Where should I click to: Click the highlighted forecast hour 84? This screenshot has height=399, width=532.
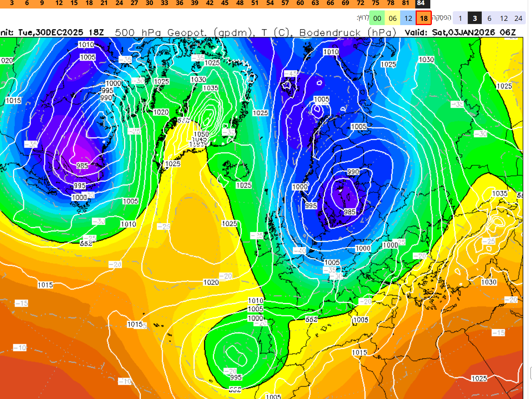(421, 3)
